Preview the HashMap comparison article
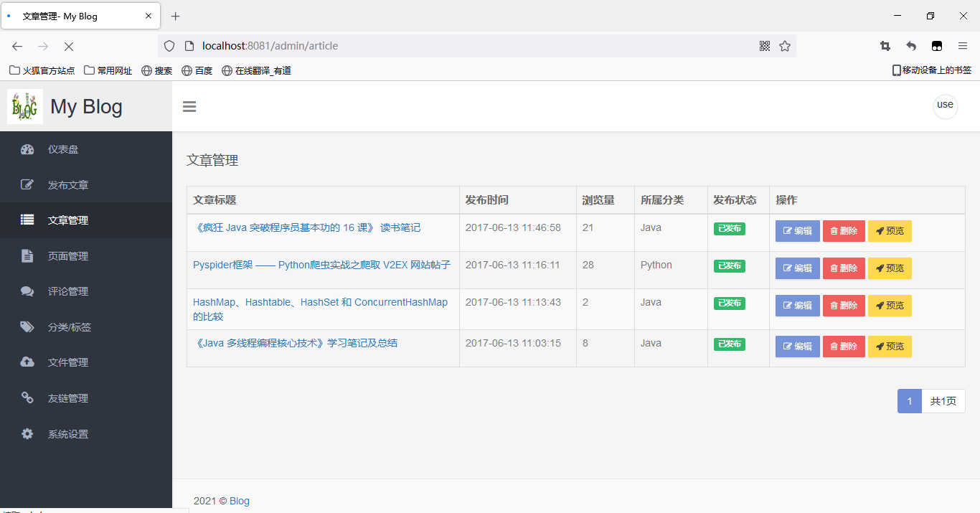Viewport: 980px width, 513px height. [890, 306]
